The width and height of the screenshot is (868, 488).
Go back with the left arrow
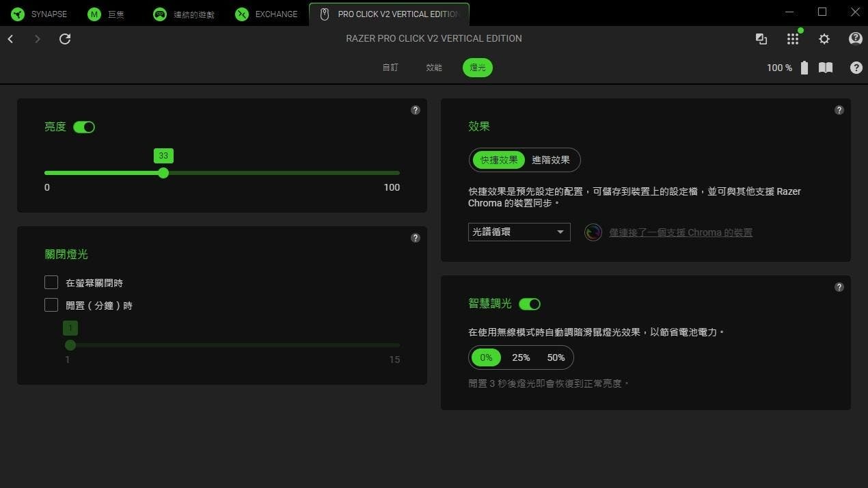point(11,39)
